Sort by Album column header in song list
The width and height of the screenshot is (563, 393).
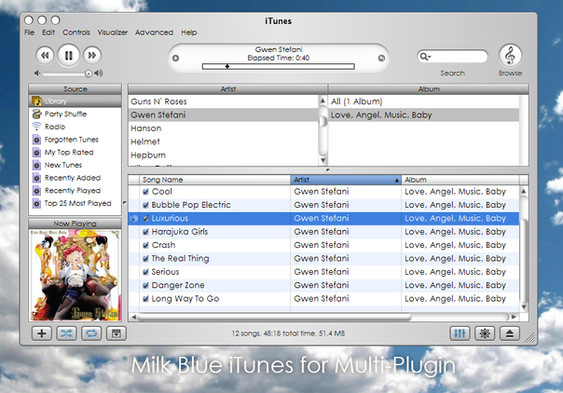click(x=460, y=180)
